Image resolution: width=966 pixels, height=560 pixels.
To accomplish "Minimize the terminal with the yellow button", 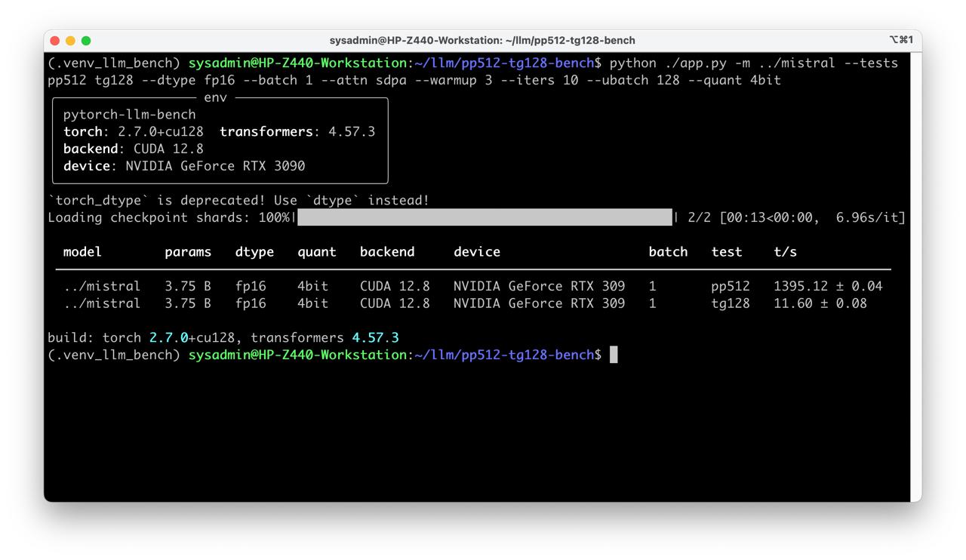I will click(x=70, y=41).
